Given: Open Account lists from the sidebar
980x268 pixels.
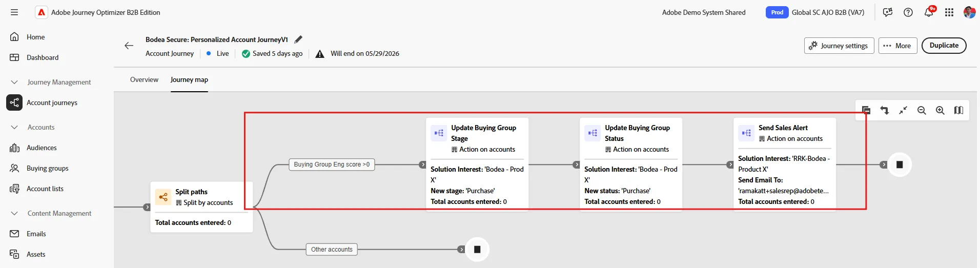Looking at the screenshot, I should [x=45, y=189].
